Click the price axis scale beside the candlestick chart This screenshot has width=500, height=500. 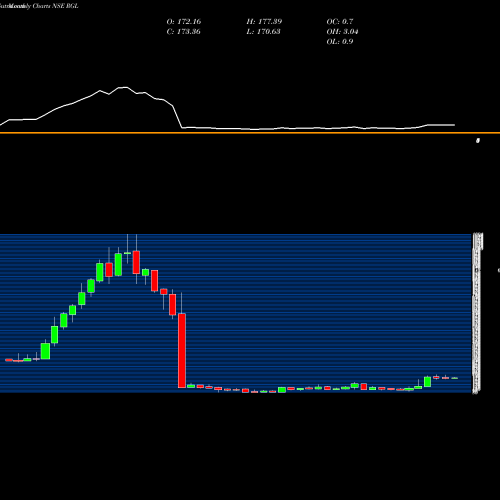click(477, 313)
